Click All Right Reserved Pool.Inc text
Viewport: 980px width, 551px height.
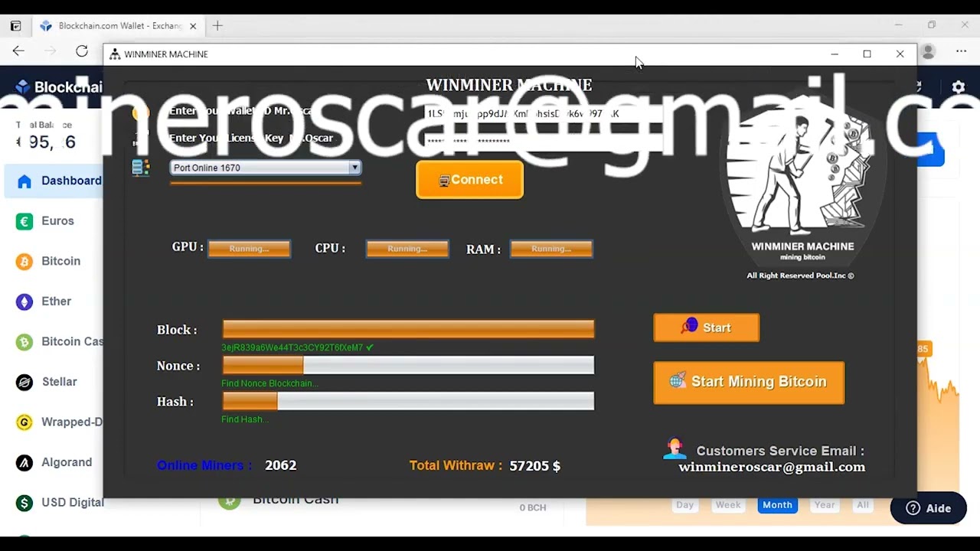[x=800, y=275]
